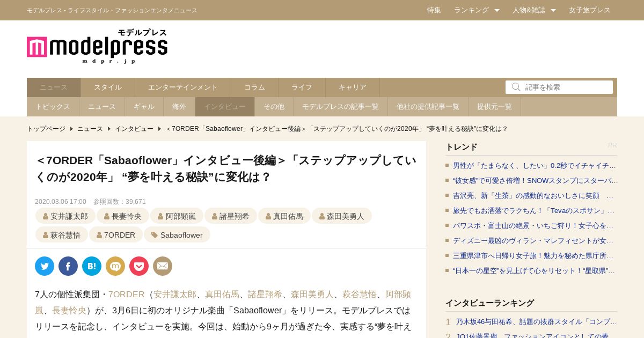
Task: Open trend item 旅先でもお洒落でラクちん
Action: (533, 211)
